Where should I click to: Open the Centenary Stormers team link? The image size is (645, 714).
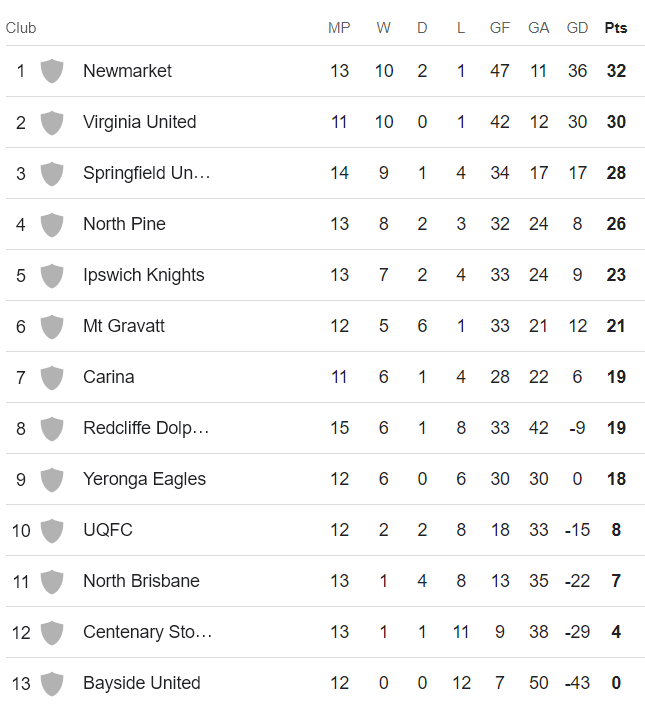[147, 632]
